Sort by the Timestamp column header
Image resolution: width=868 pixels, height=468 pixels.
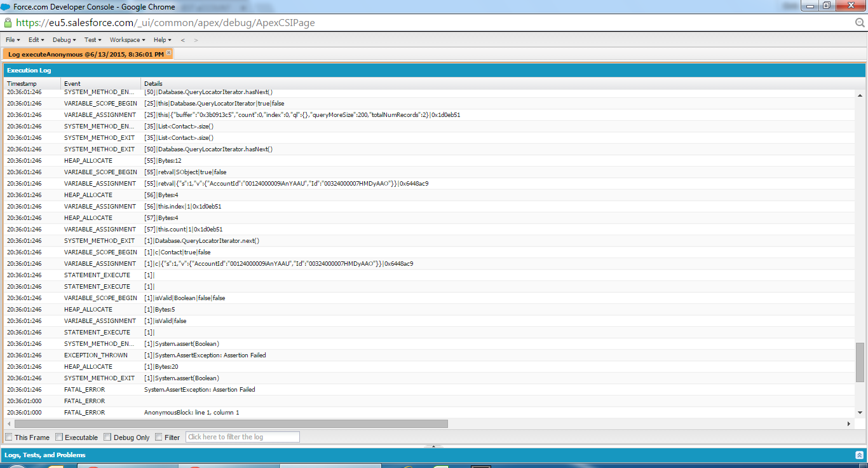[x=32, y=83]
